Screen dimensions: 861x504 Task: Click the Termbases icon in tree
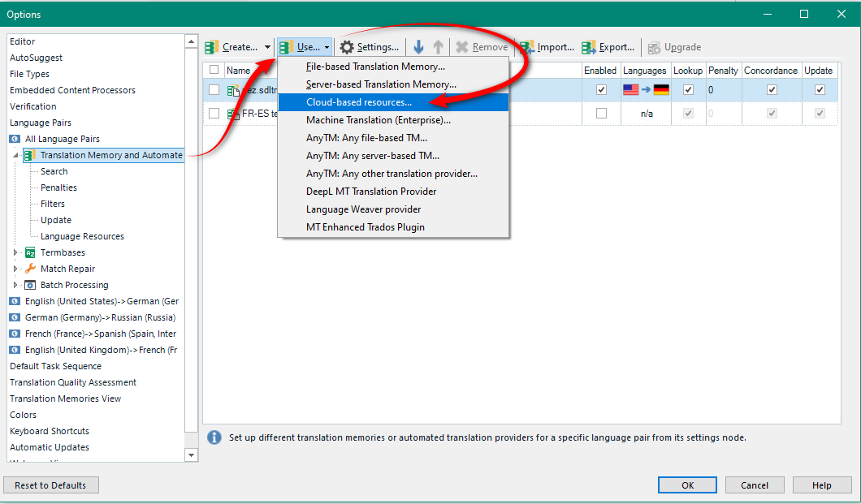pos(30,253)
